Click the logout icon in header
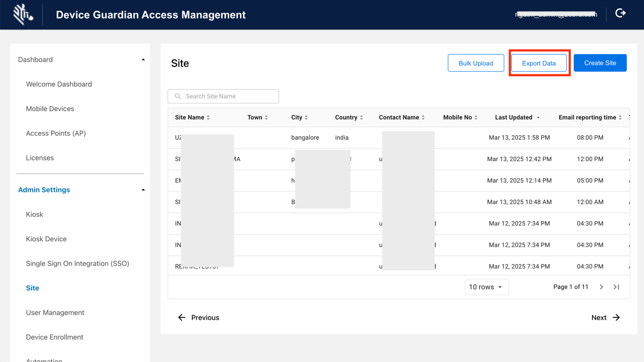The width and height of the screenshot is (644, 362). coord(620,14)
